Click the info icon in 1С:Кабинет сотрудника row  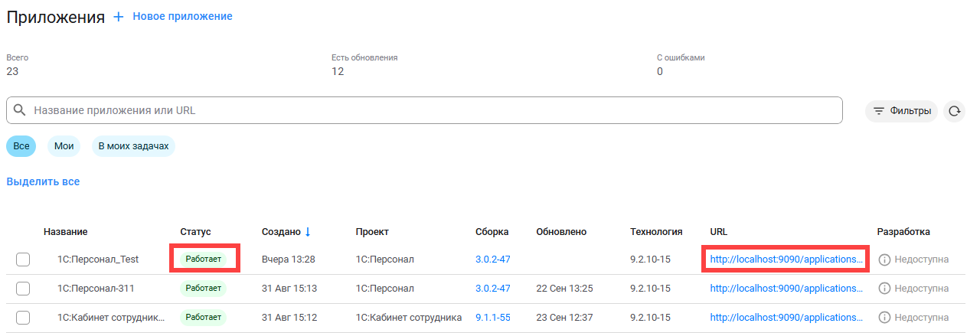coord(884,318)
